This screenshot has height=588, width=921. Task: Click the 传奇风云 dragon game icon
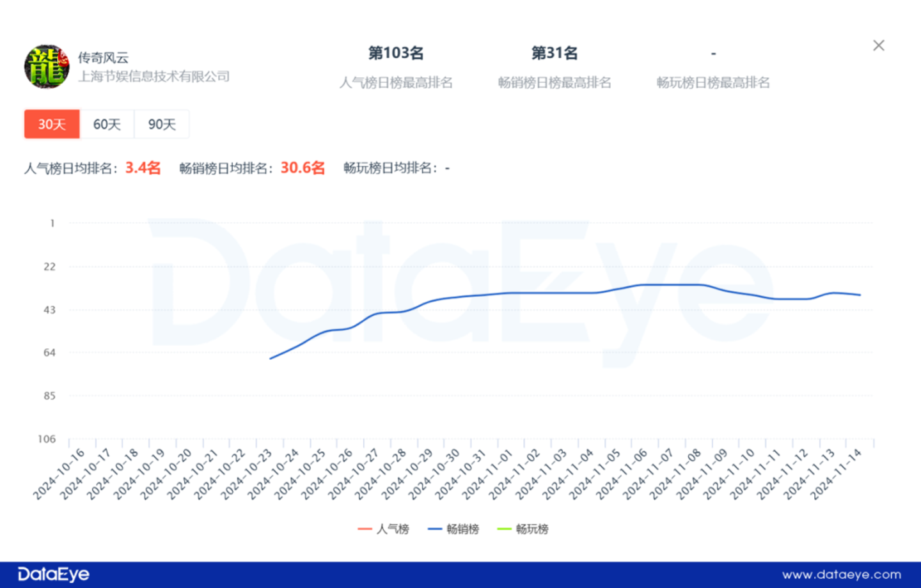47,66
